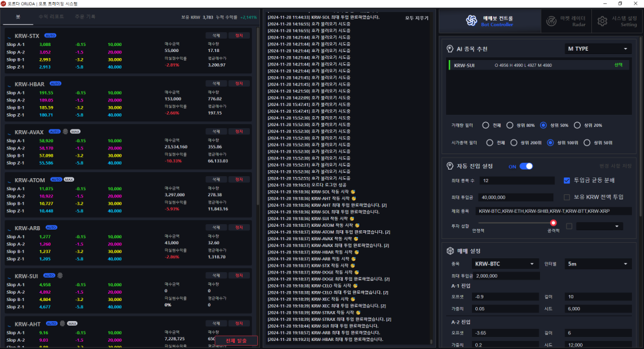Open the Market Radar icon
This screenshot has width=644, height=349.
(x=550, y=21)
